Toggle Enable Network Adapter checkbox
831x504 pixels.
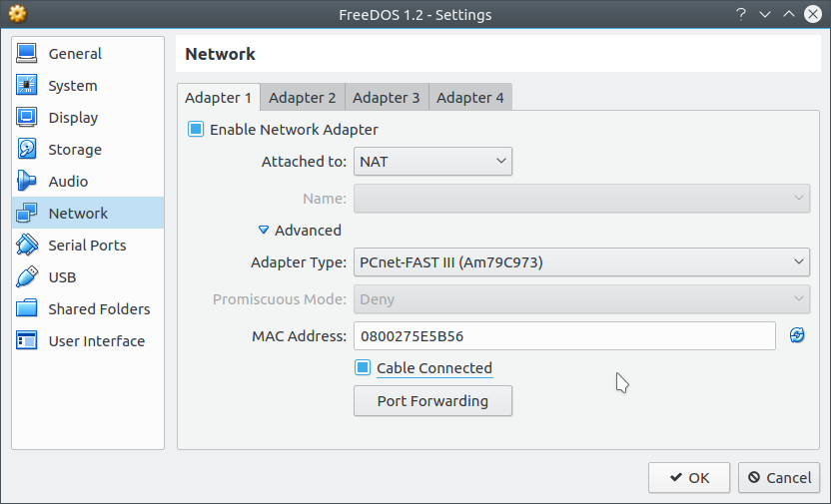point(196,129)
